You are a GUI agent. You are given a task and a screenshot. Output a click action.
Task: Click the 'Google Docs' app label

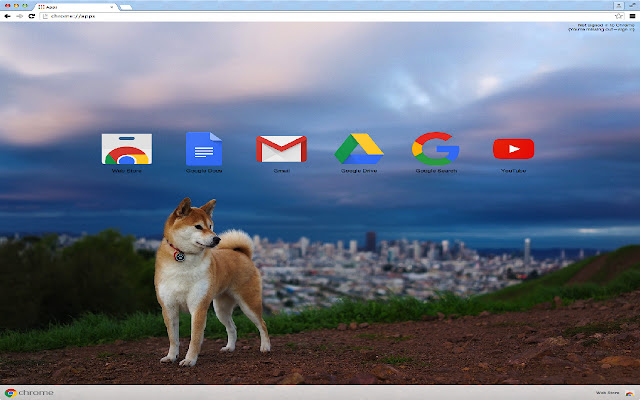click(204, 171)
